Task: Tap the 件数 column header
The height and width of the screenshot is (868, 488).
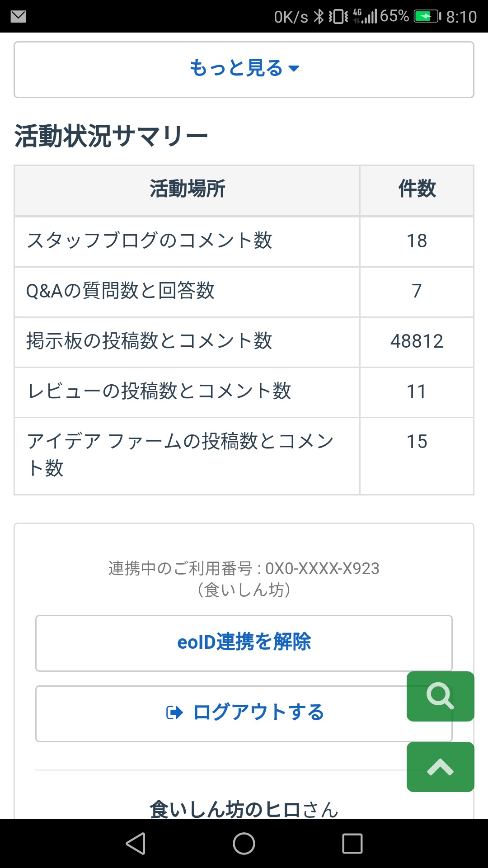Action: [417, 189]
